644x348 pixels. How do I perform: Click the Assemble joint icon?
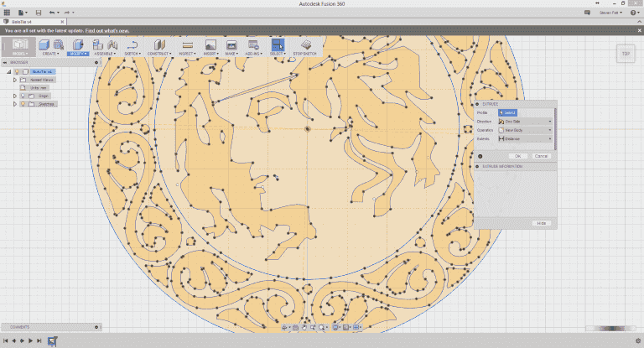point(112,44)
